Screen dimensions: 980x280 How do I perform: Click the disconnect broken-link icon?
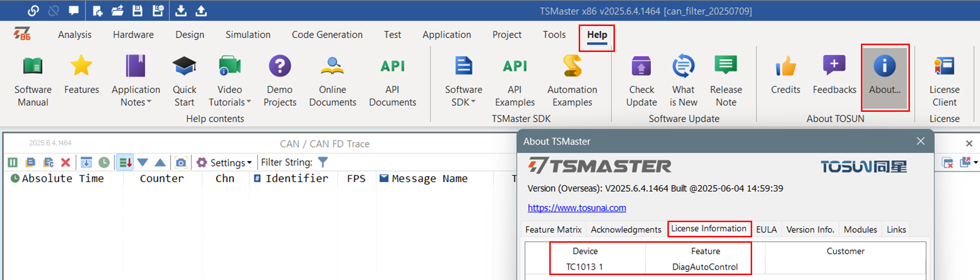pos(53,10)
